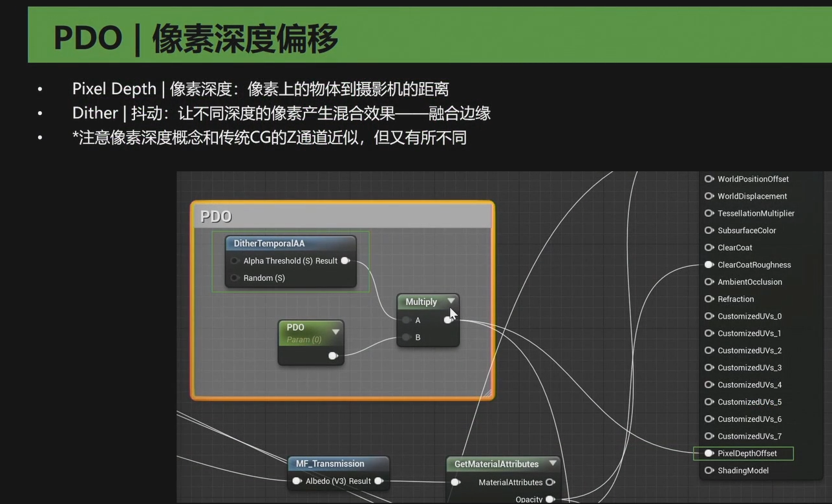This screenshot has width=832, height=504.
Task: Click the PDO Param node title
Action: click(x=295, y=328)
